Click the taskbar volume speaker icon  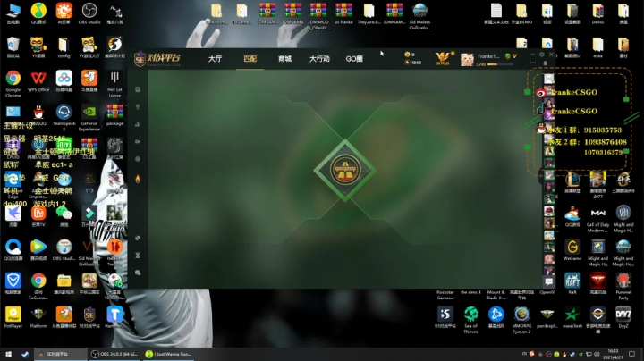pyautogui.click(x=597, y=354)
